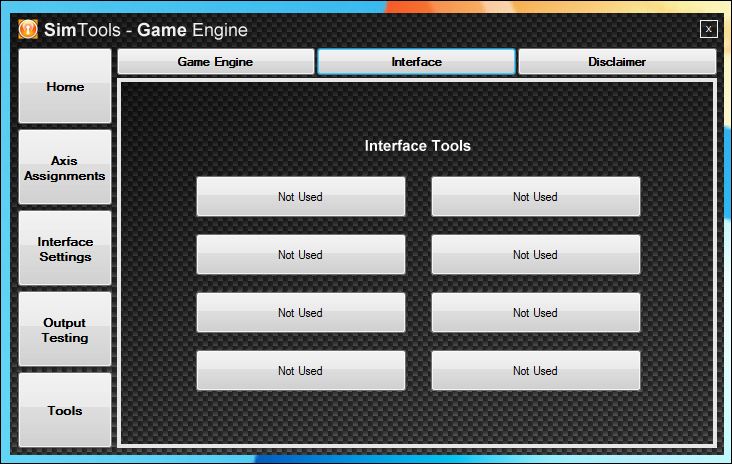732x464 pixels.
Task: Close the SimTools Game Engine window
Action: coord(709,29)
